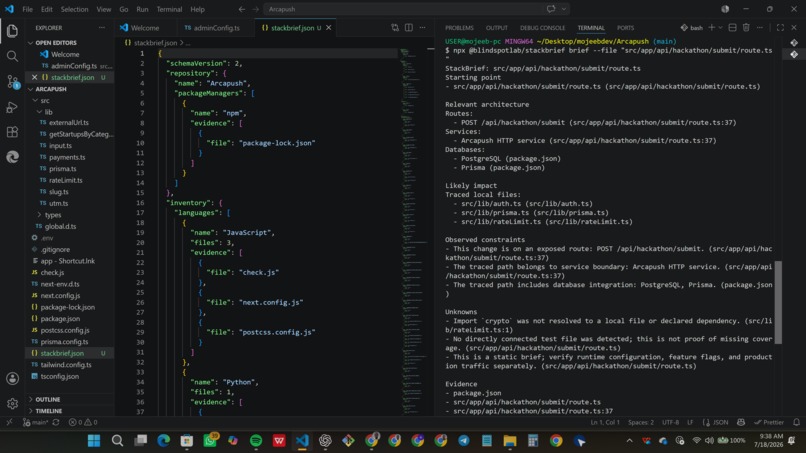Click the synchronize changes icon in status bar
This screenshot has width=806, height=453.
click(56, 423)
